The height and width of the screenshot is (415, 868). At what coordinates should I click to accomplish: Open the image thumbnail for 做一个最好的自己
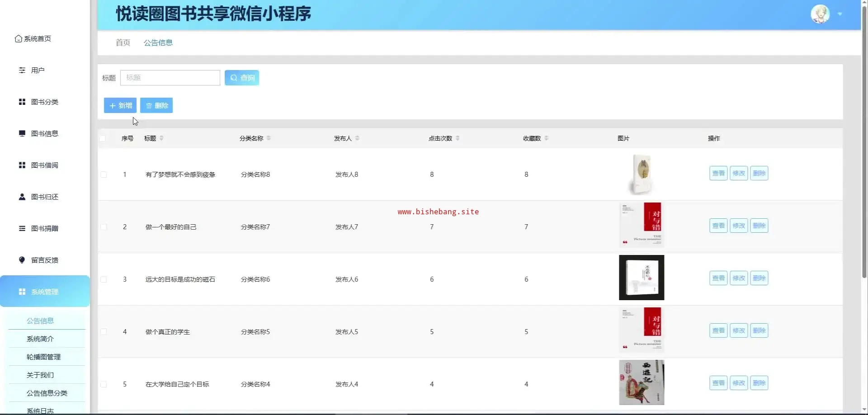click(642, 225)
